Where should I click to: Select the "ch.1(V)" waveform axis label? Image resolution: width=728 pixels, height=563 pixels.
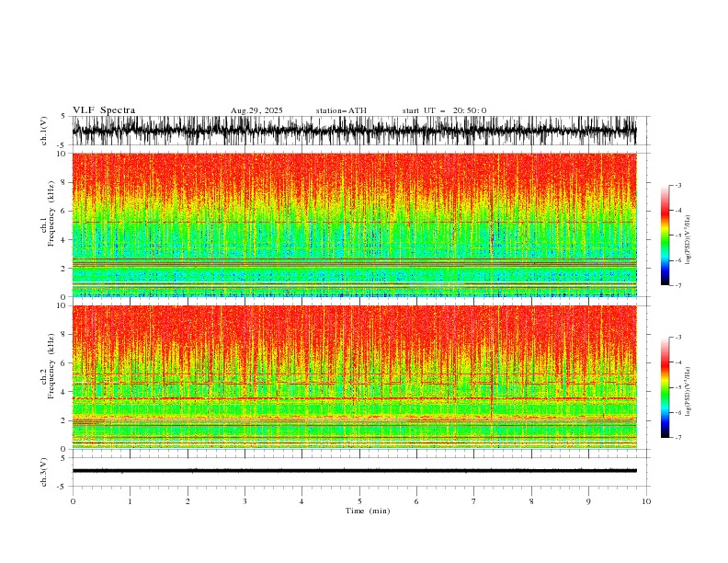point(44,131)
